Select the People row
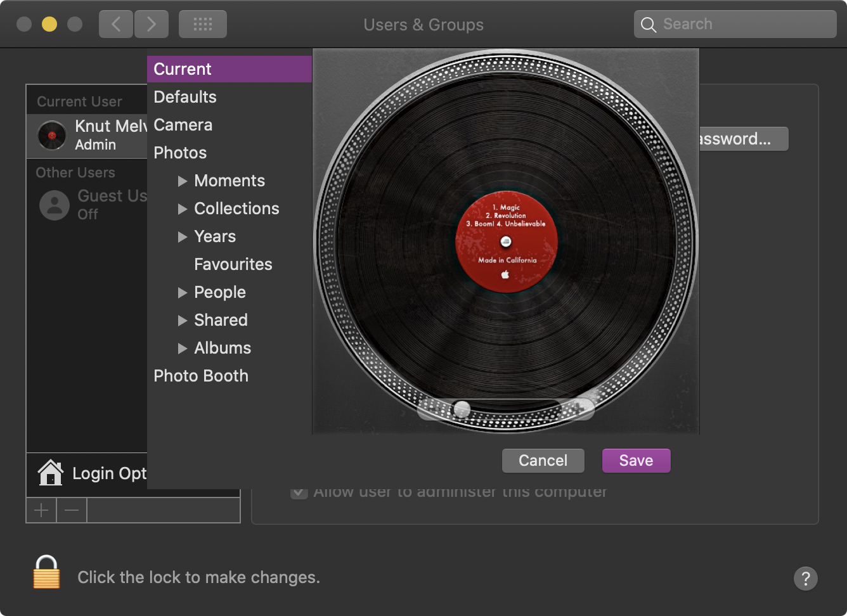This screenshot has height=616, width=847. point(230,292)
